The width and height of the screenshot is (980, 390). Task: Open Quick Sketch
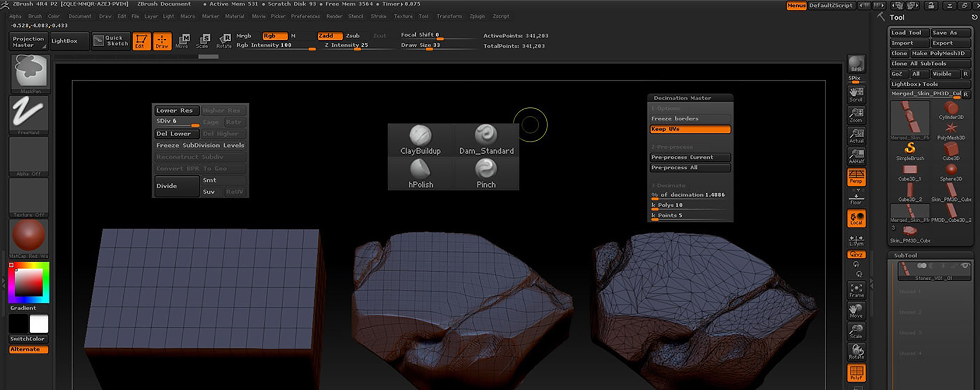[x=111, y=41]
